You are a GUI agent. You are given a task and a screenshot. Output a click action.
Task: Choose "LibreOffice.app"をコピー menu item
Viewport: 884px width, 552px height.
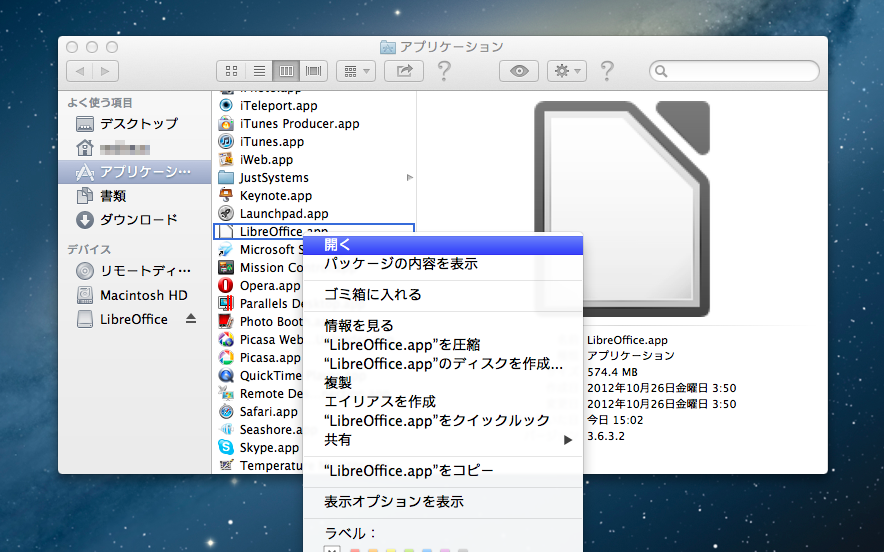point(443,471)
